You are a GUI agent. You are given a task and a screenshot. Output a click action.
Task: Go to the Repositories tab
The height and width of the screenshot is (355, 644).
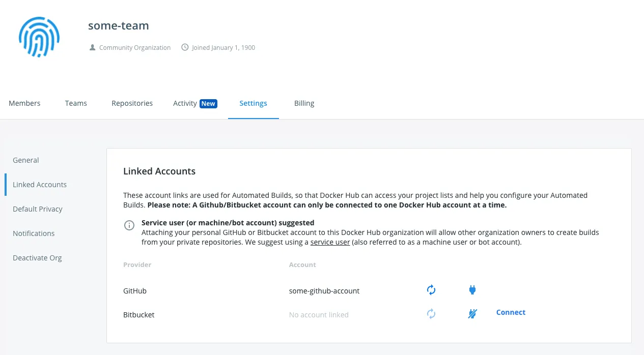(132, 103)
